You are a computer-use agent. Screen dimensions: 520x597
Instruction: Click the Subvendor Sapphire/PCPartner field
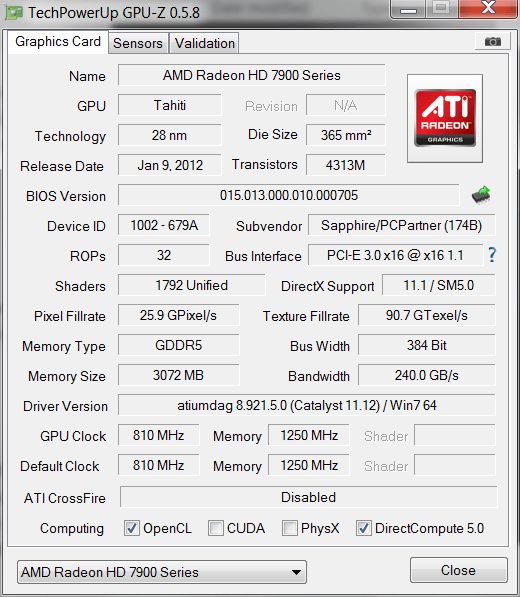[402, 225]
